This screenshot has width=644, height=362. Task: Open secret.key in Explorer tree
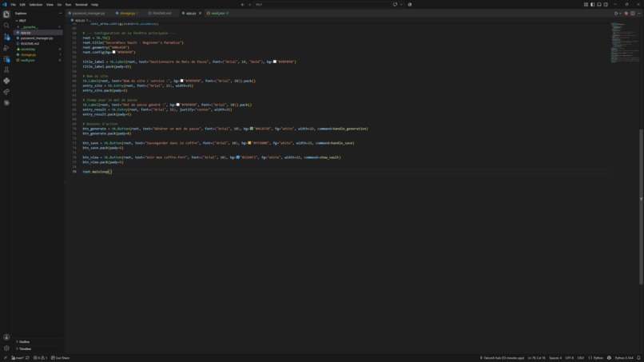click(x=27, y=49)
